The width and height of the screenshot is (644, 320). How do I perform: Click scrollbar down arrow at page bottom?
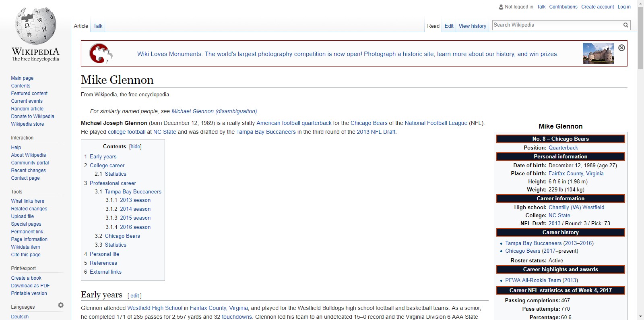[640, 316]
